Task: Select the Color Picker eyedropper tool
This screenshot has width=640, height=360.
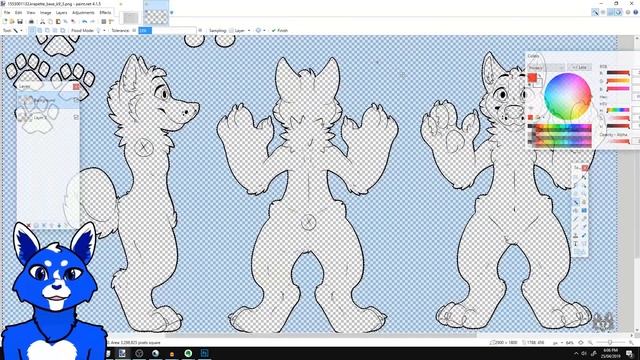Action: 584,227
